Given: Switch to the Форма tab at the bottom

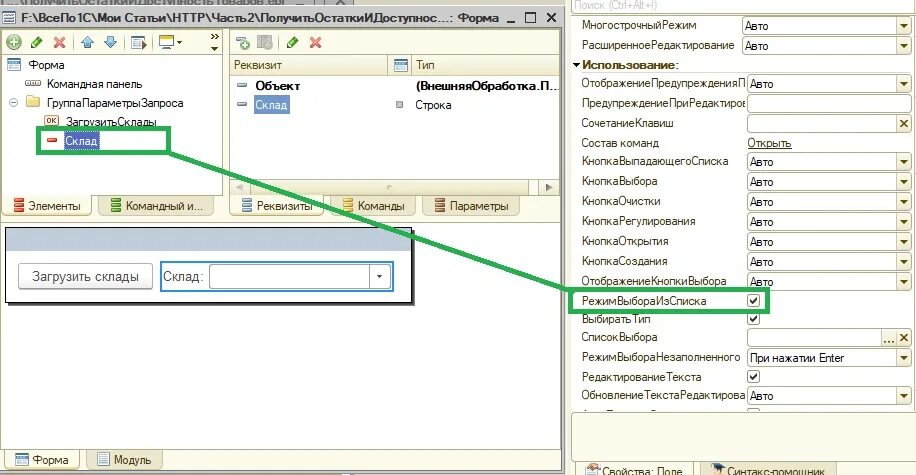Looking at the screenshot, I should [42, 460].
